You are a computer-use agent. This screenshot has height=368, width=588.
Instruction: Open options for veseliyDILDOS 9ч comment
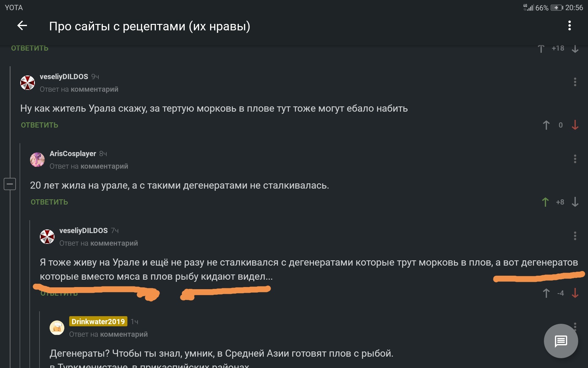pyautogui.click(x=575, y=82)
